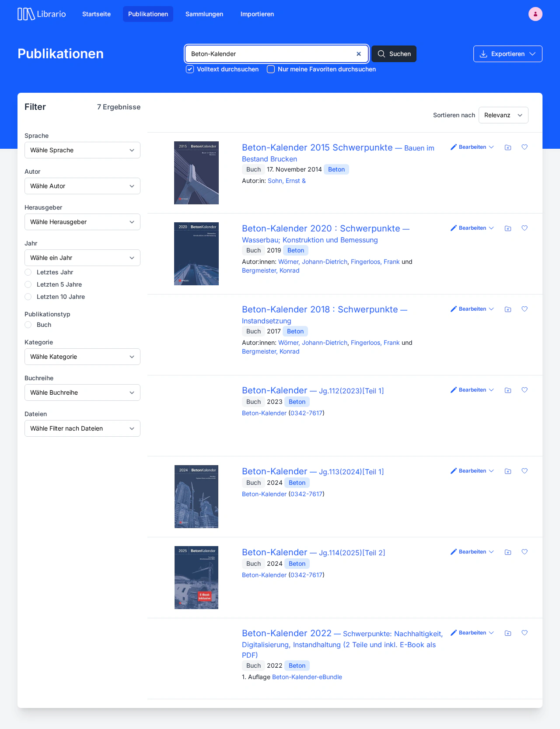Change sorting via the Relevanz dropdown

pyautogui.click(x=504, y=115)
